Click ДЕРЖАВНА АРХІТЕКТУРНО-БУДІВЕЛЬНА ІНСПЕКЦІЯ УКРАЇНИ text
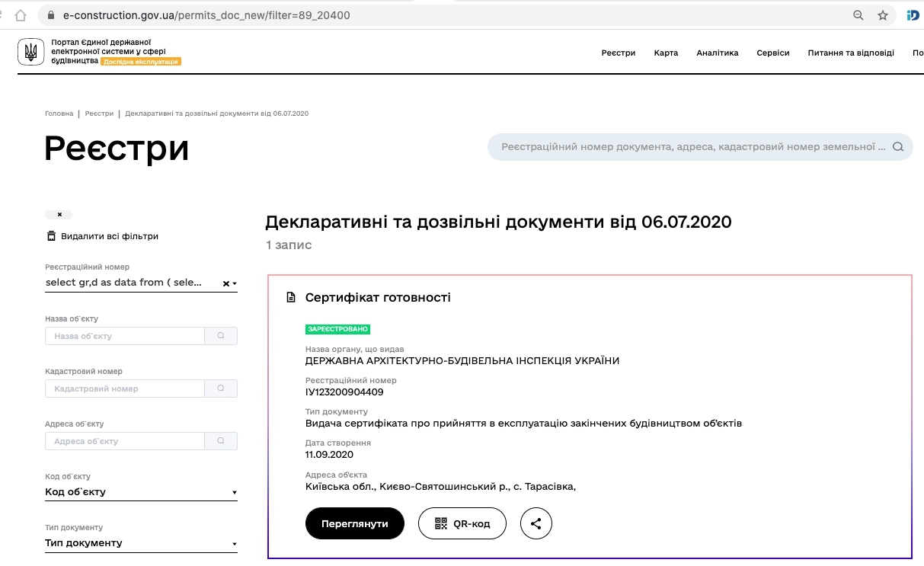Image resolution: width=924 pixels, height=566 pixels. click(x=462, y=361)
